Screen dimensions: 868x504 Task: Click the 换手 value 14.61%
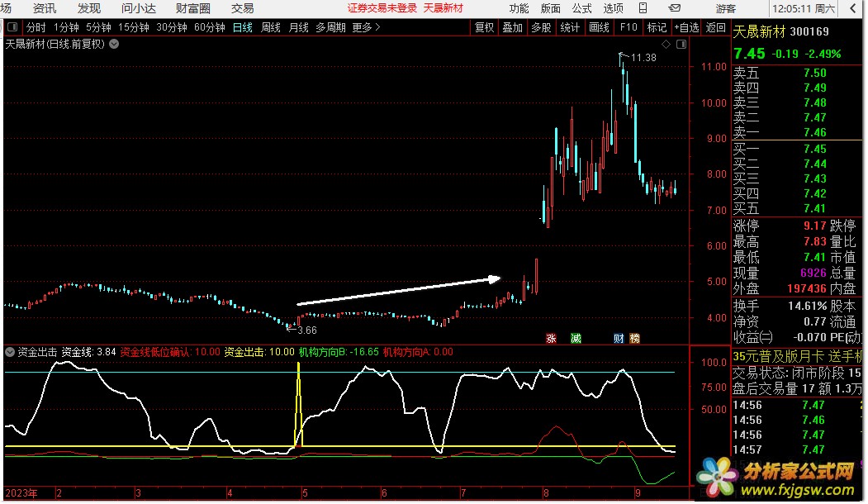(808, 306)
